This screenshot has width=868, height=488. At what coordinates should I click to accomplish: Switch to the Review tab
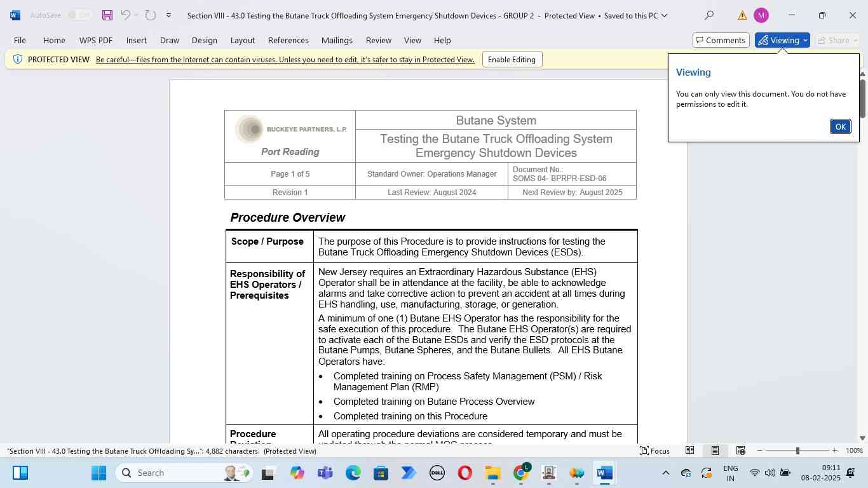click(379, 40)
